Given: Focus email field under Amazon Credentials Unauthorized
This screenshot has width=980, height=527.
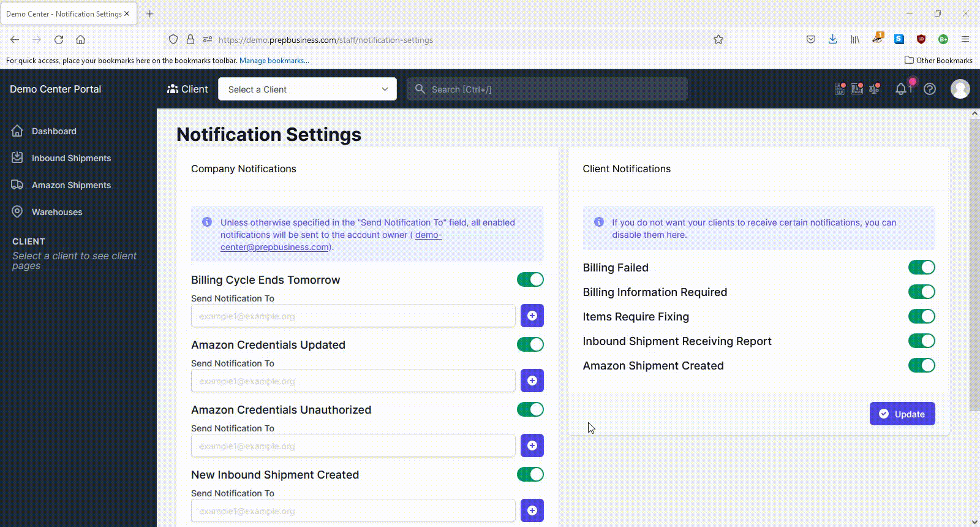Looking at the screenshot, I should click(x=353, y=445).
